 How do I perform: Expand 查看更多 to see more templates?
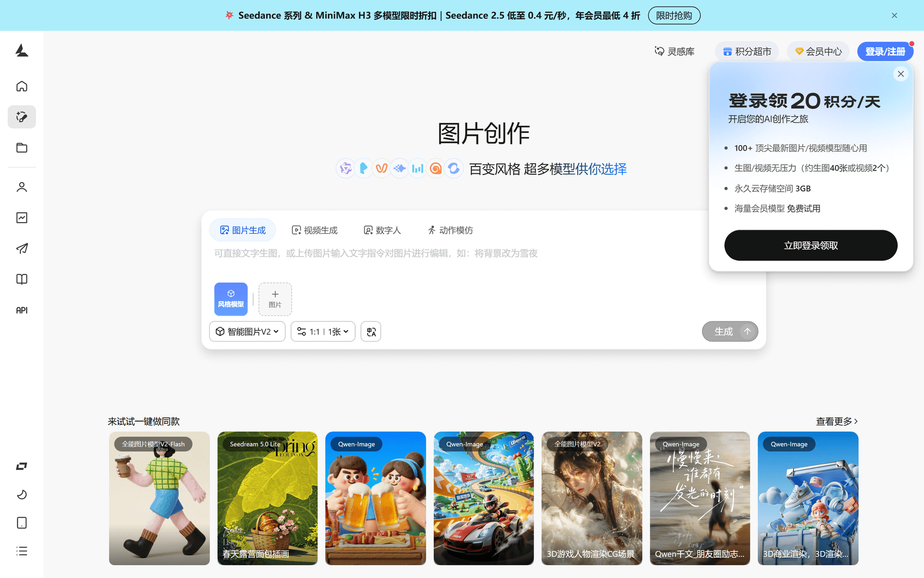tap(837, 421)
